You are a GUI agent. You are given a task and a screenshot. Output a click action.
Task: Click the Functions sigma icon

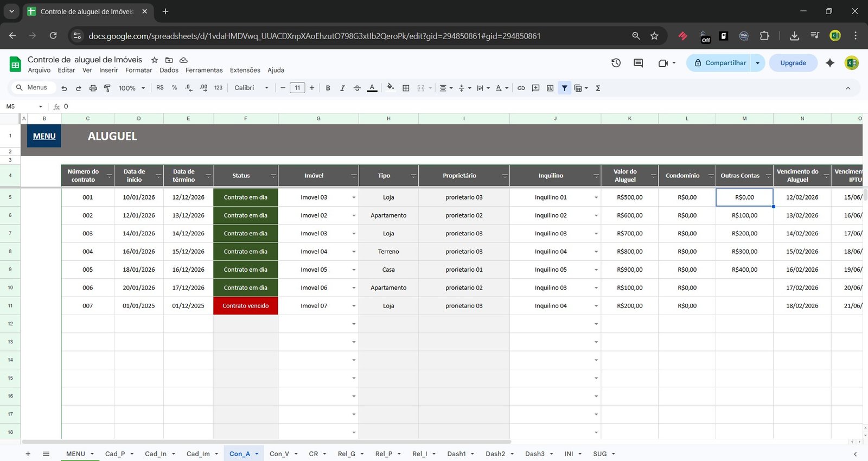tap(598, 88)
